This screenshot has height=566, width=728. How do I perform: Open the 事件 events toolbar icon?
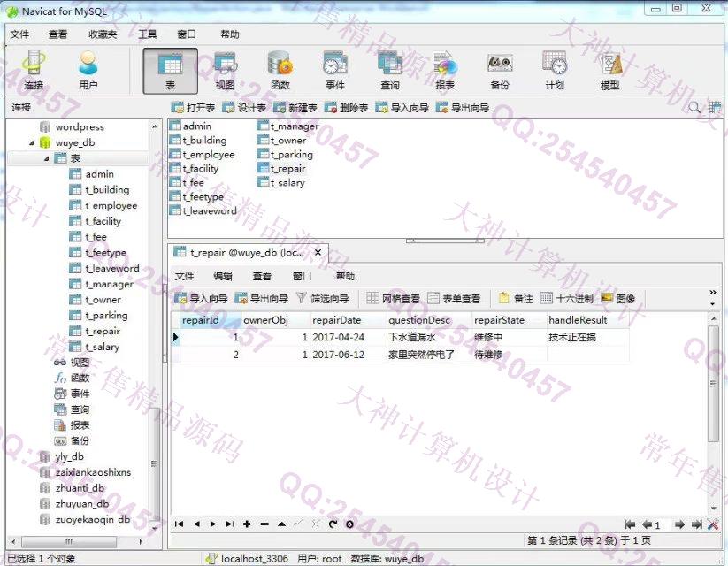(335, 71)
